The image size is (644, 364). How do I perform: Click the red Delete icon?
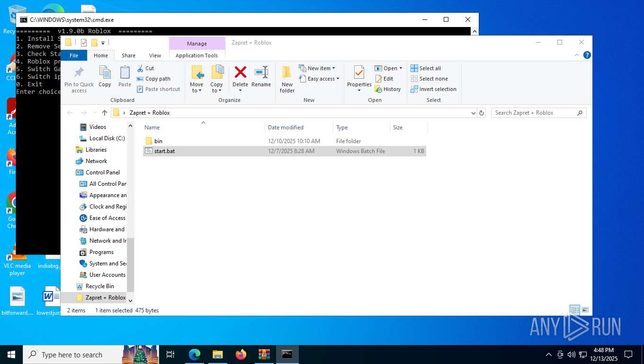pos(240,73)
